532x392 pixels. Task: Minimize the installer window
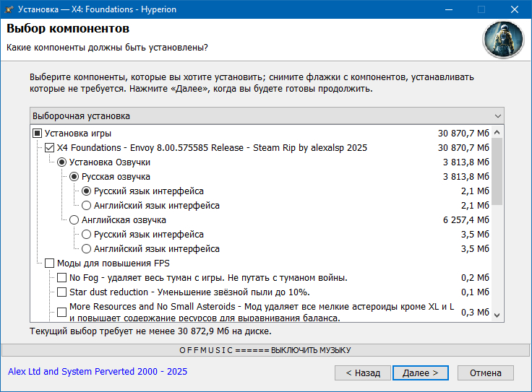(449, 9)
